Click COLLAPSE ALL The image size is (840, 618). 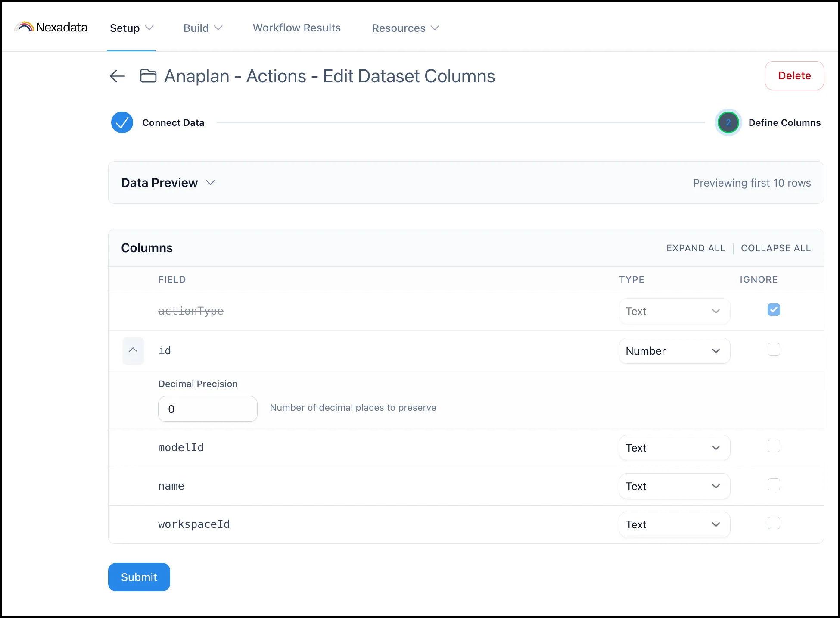coord(776,248)
